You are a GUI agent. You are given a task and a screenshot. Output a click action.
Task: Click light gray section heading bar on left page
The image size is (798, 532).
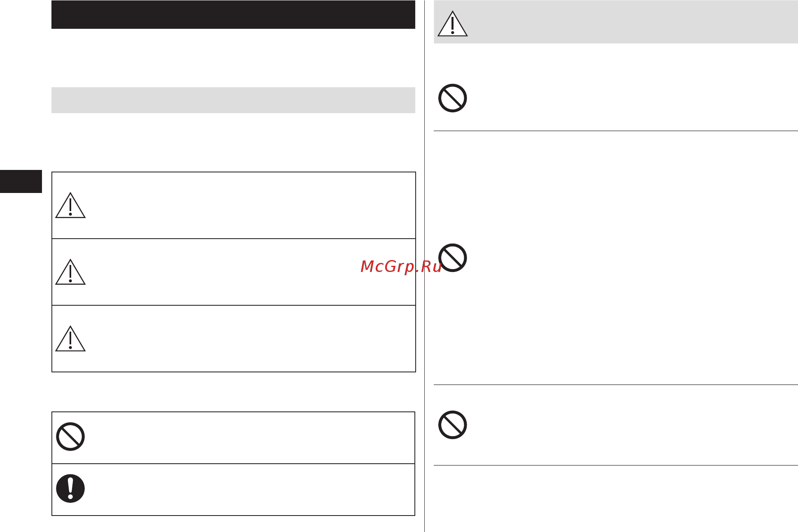point(233,100)
